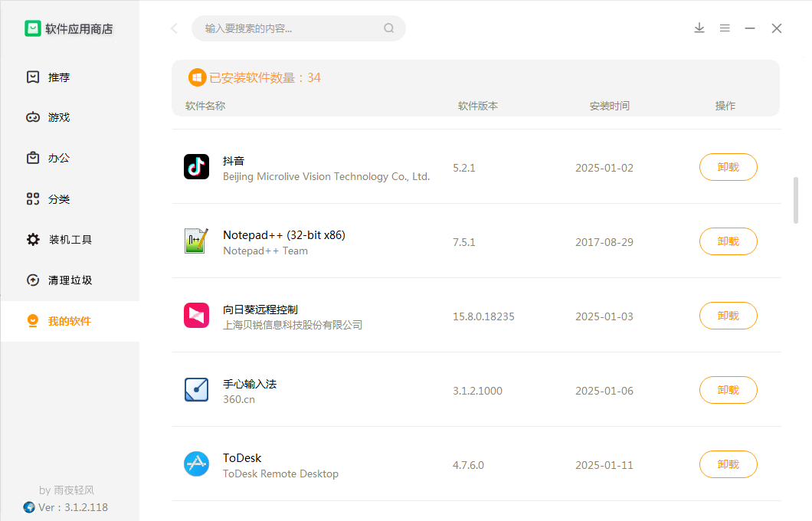Screen dimensions: 812x521
Task: Click the 360.cn publisher text
Action: point(239,399)
